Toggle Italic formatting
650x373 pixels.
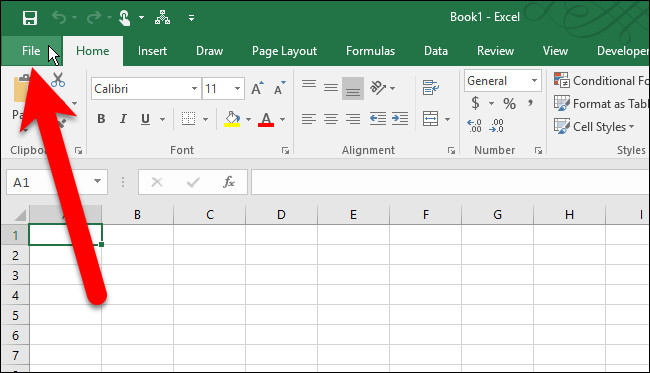pyautogui.click(x=123, y=119)
